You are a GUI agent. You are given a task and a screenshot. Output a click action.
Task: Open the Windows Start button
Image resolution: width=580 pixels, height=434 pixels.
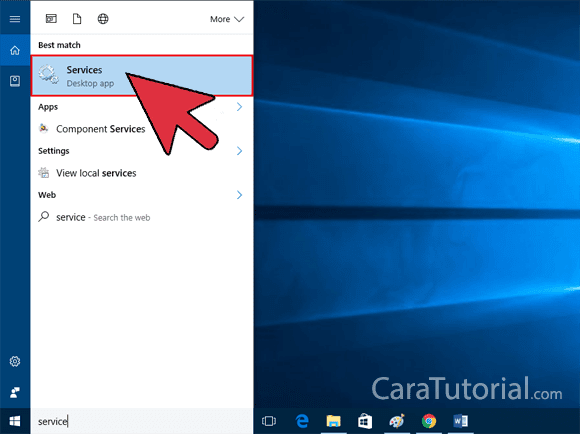15,421
